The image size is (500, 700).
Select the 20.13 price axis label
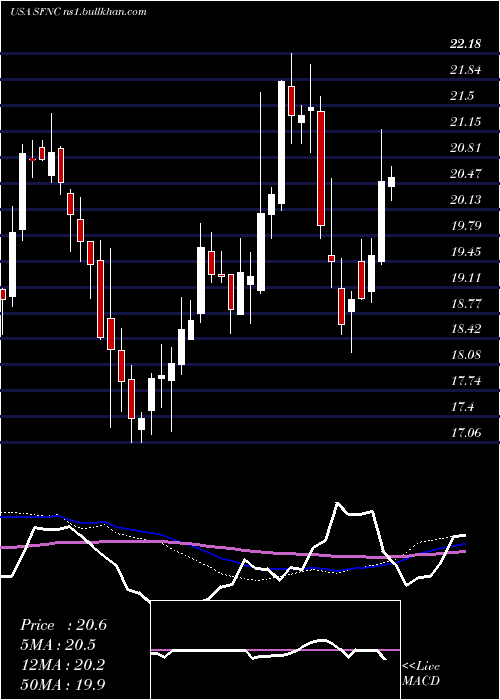coord(466,199)
